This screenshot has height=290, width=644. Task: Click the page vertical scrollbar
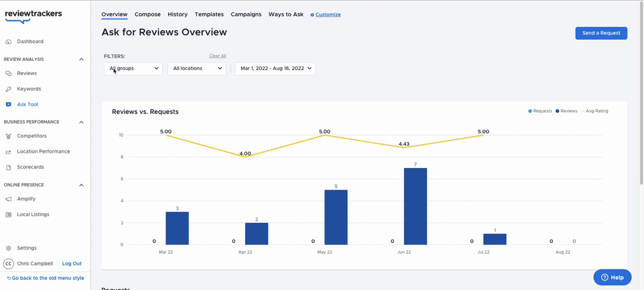pos(642,94)
